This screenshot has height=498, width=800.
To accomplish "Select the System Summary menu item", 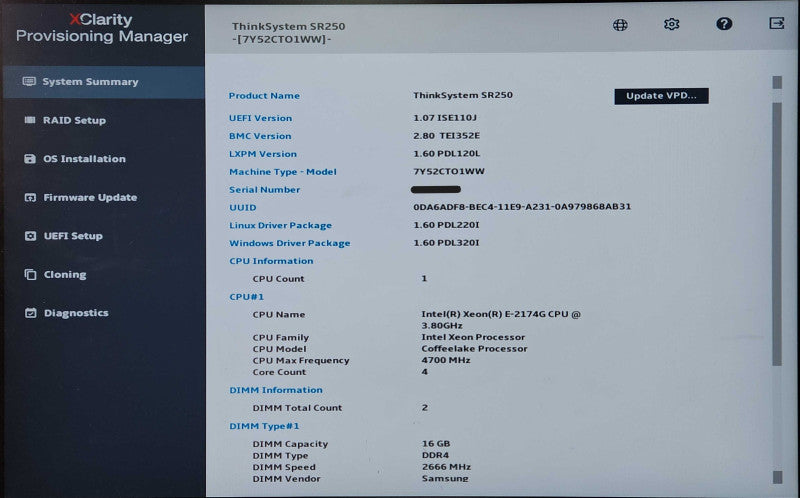I will tap(104, 82).
